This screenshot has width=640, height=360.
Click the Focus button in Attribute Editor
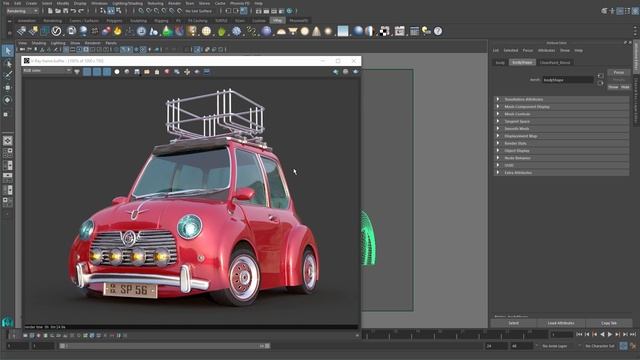point(619,72)
